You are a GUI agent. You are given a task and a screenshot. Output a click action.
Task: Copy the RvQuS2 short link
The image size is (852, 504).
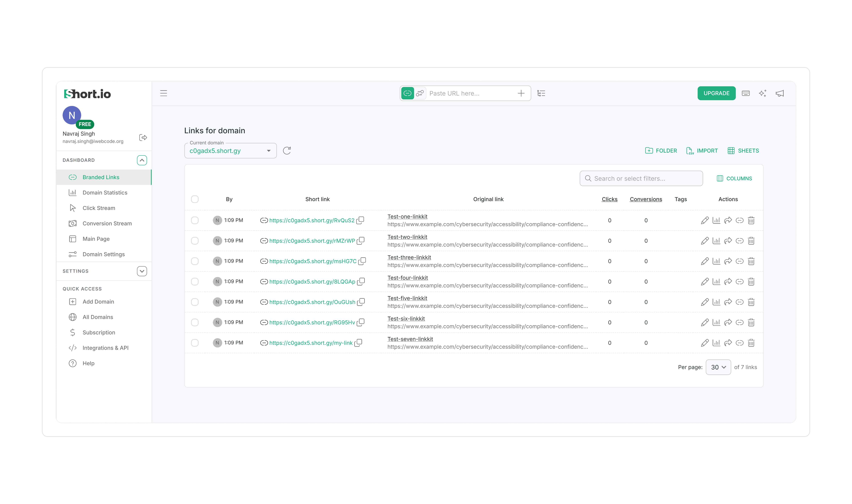[x=360, y=220]
